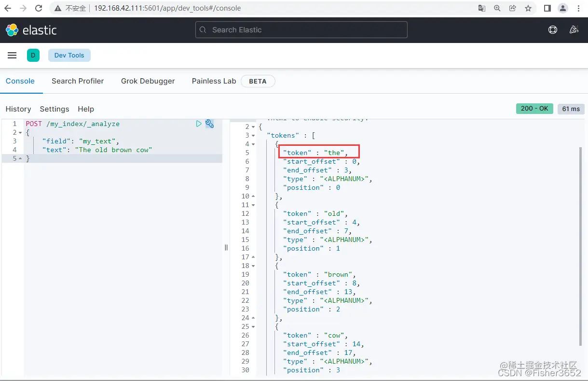Click fold arrow at response line 10
The image size is (588, 381).
[x=253, y=196]
